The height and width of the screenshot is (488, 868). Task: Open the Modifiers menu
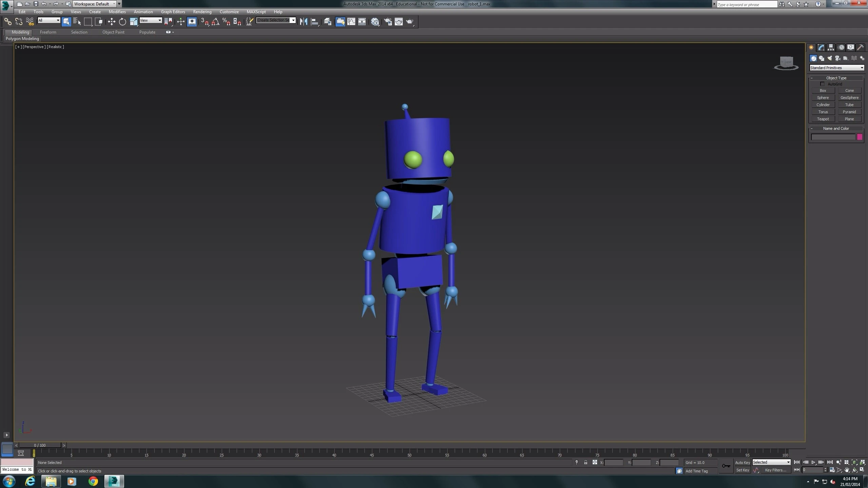point(117,12)
